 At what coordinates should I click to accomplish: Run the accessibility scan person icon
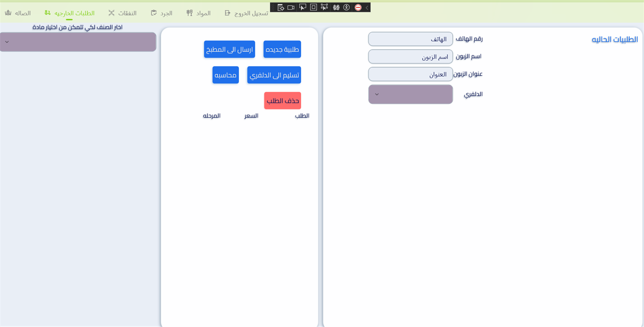[x=347, y=7]
